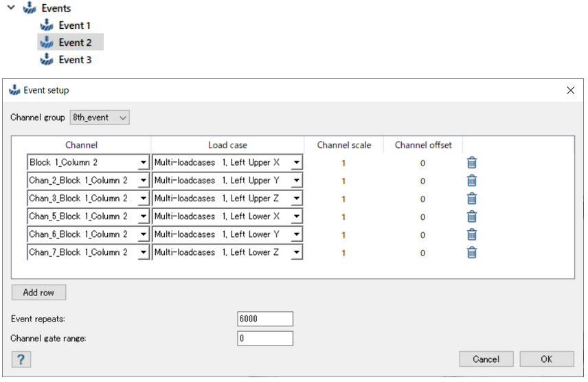
Task: Confirm the dialog with OK
Action: (x=546, y=359)
